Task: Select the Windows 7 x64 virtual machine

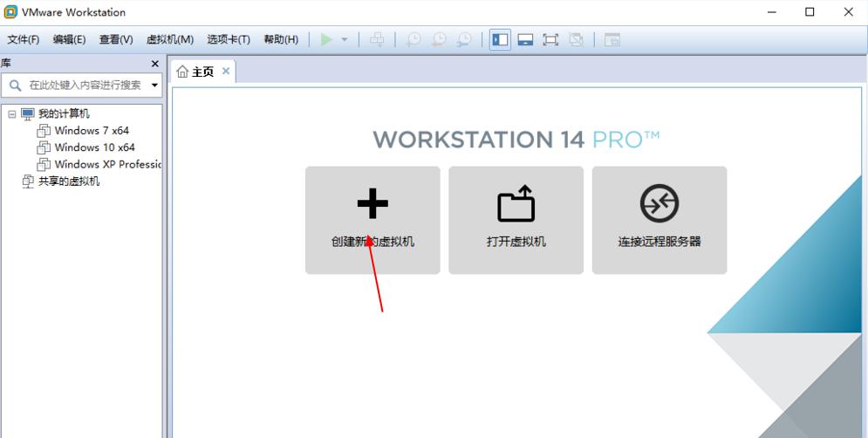Action: pos(92,131)
